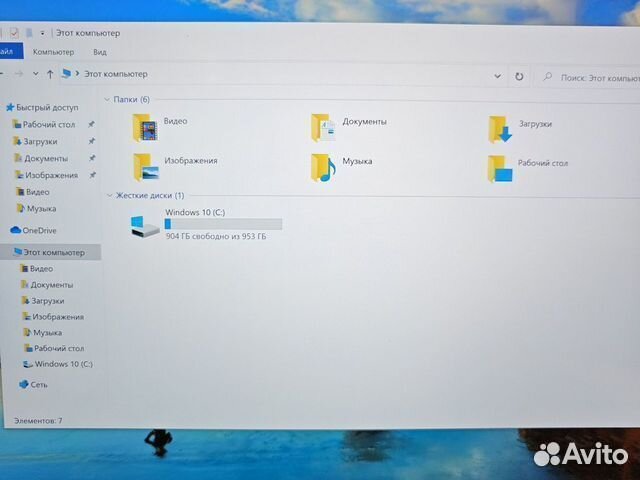The height and width of the screenshot is (480, 640).
Task: Unpin Рабочий стол via its pin icon
Action: (x=91, y=124)
